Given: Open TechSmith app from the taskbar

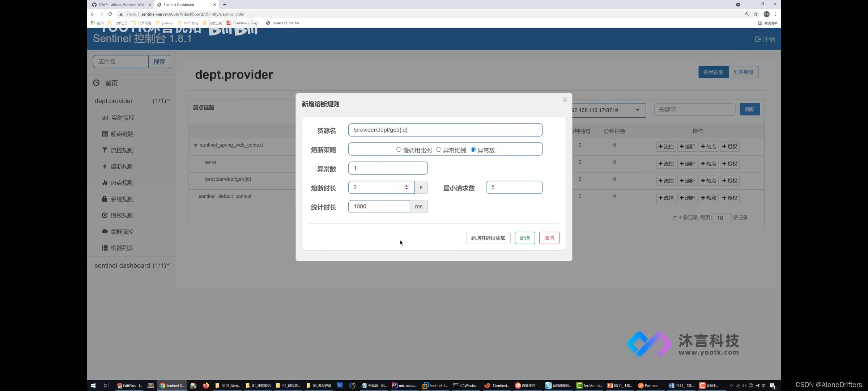Looking at the screenshot, I should coord(590,386).
